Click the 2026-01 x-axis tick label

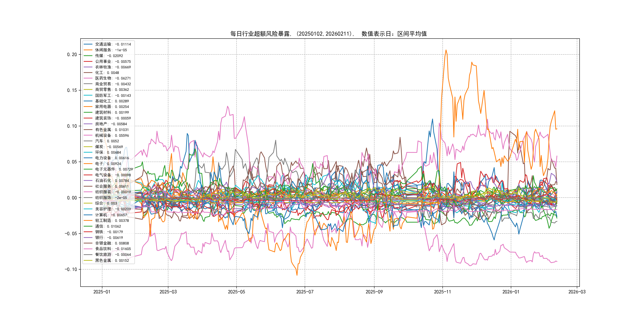pyautogui.click(x=511, y=292)
